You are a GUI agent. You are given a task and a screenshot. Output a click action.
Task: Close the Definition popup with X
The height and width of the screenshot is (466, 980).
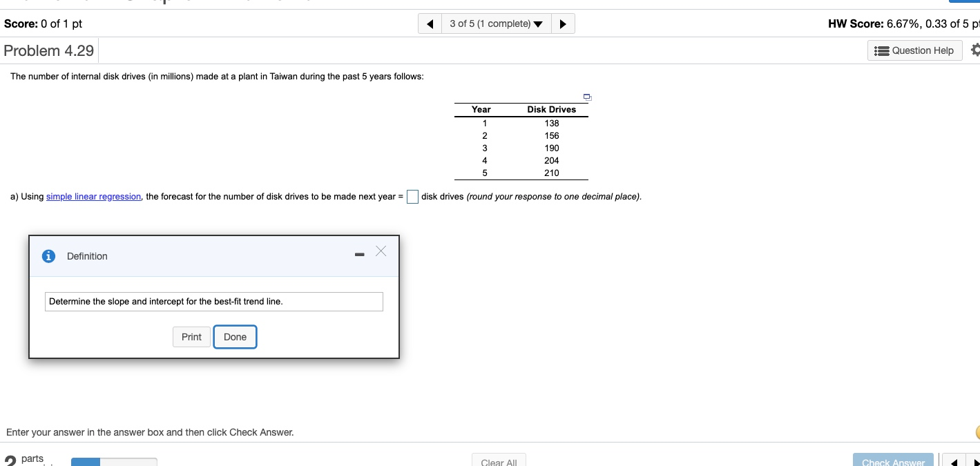tap(381, 251)
